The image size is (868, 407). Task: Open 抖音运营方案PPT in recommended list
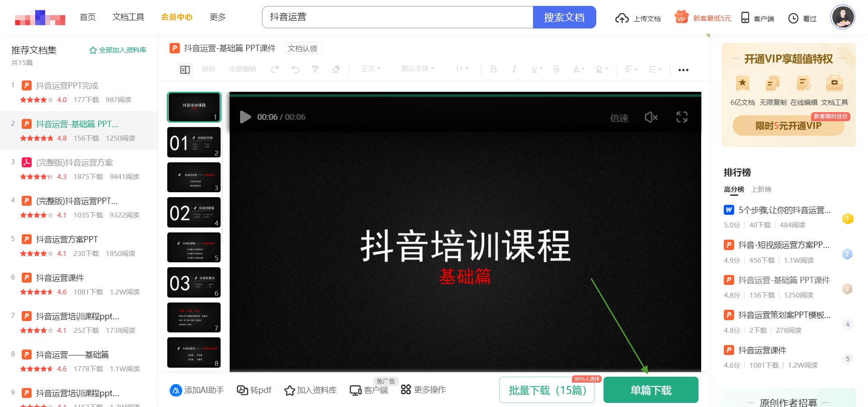click(67, 239)
